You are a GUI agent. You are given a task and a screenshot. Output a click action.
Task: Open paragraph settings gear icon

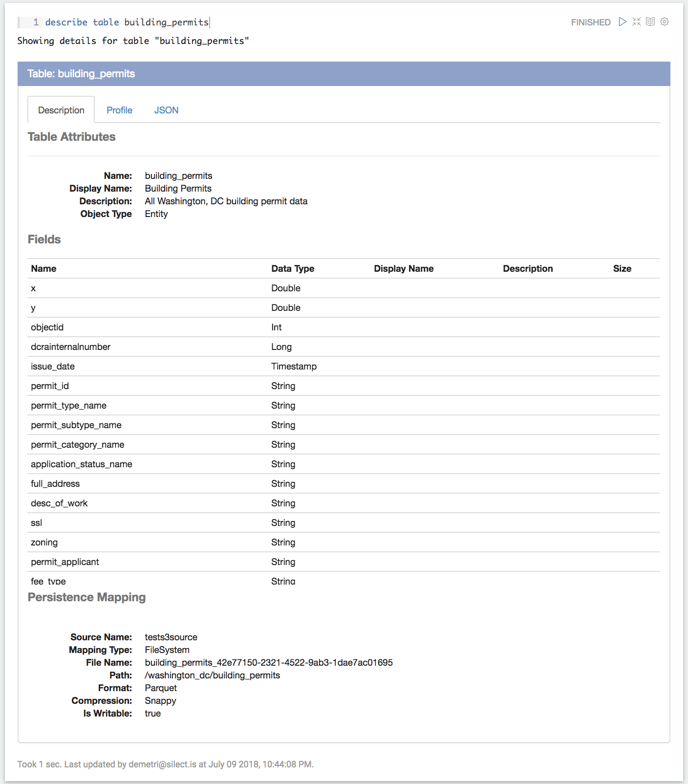(x=665, y=22)
